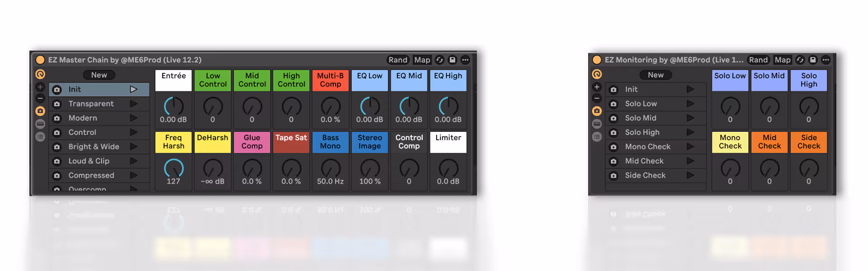
Task: Click plus icon in EZ Monitoring sidebar
Action: (x=597, y=87)
